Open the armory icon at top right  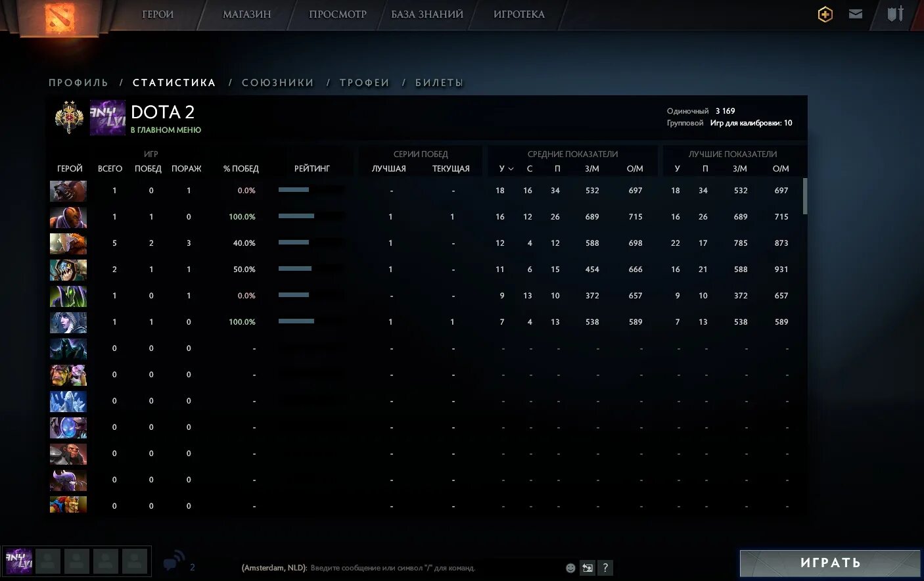896,14
